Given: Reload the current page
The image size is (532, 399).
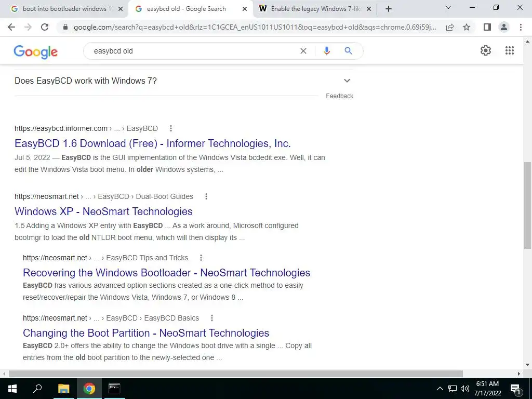Looking at the screenshot, I should point(45,27).
